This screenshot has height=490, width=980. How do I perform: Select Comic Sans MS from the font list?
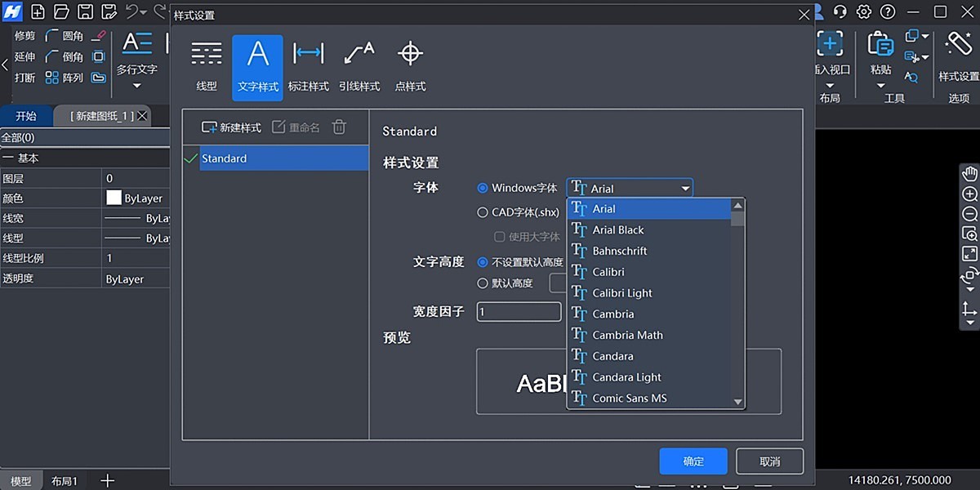tap(629, 398)
